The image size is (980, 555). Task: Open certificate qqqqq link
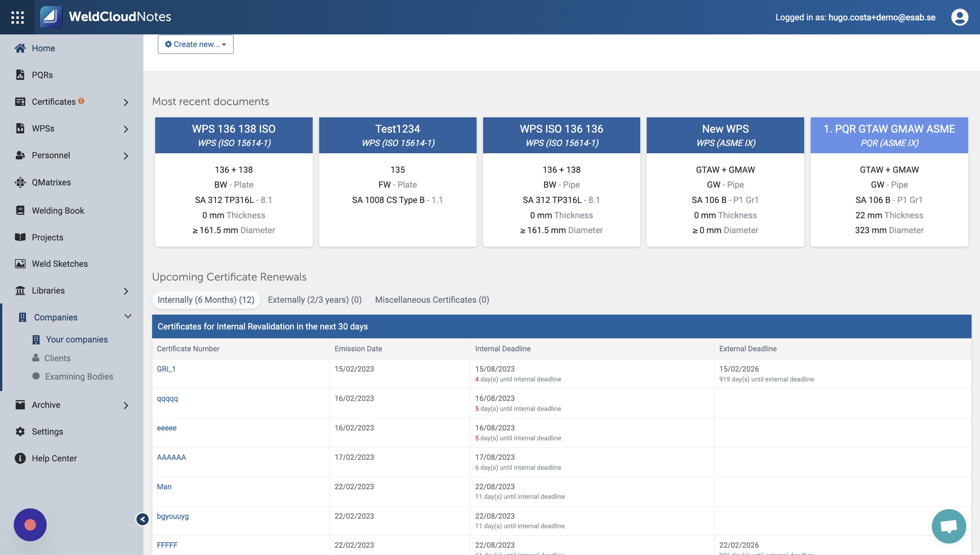click(x=167, y=399)
